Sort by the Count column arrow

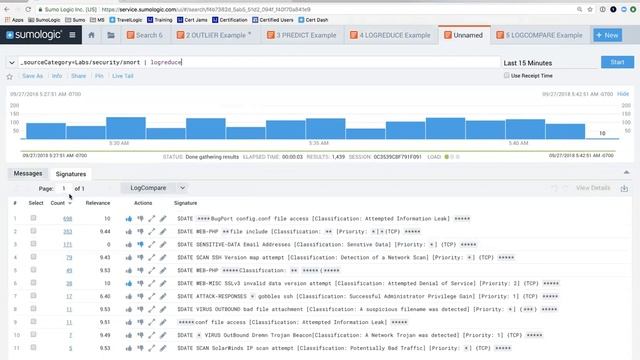70,203
